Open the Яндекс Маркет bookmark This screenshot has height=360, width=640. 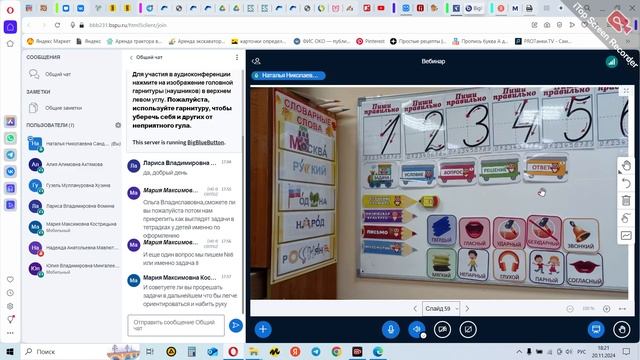tap(49, 41)
